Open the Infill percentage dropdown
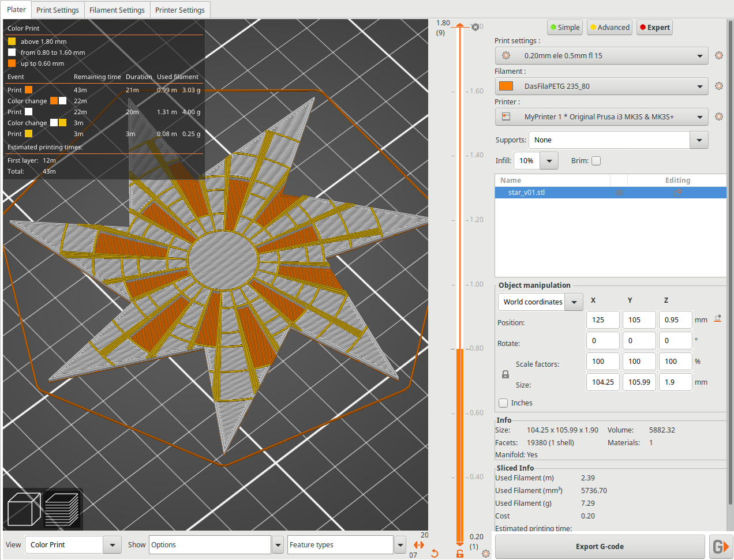The height and width of the screenshot is (560, 734). point(549,161)
